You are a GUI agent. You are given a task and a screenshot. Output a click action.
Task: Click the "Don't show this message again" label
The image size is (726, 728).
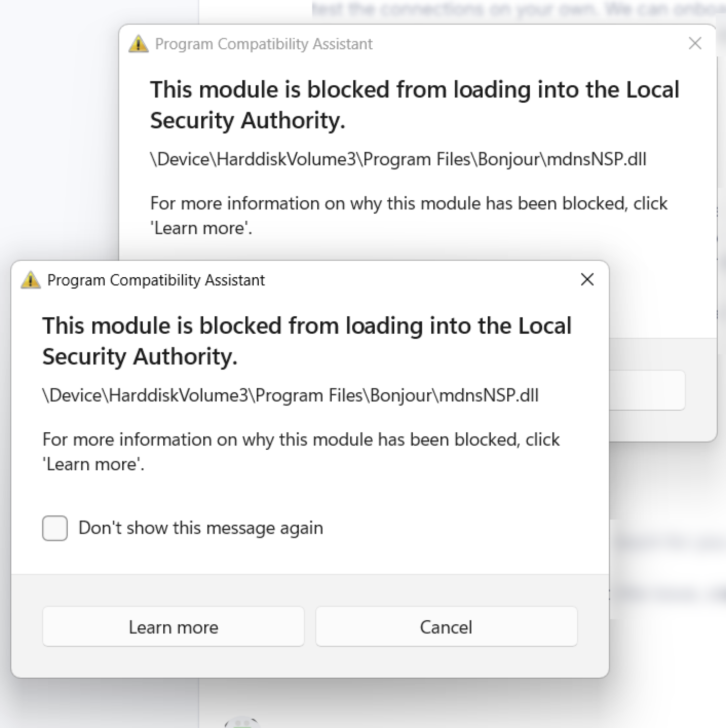(x=200, y=528)
